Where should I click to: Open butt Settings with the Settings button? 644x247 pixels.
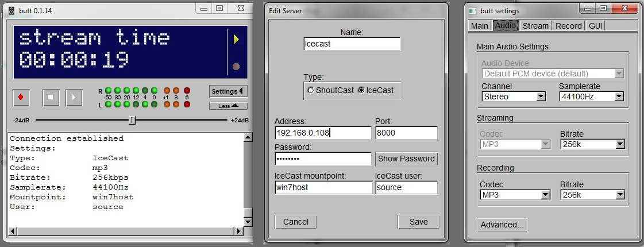click(x=228, y=91)
